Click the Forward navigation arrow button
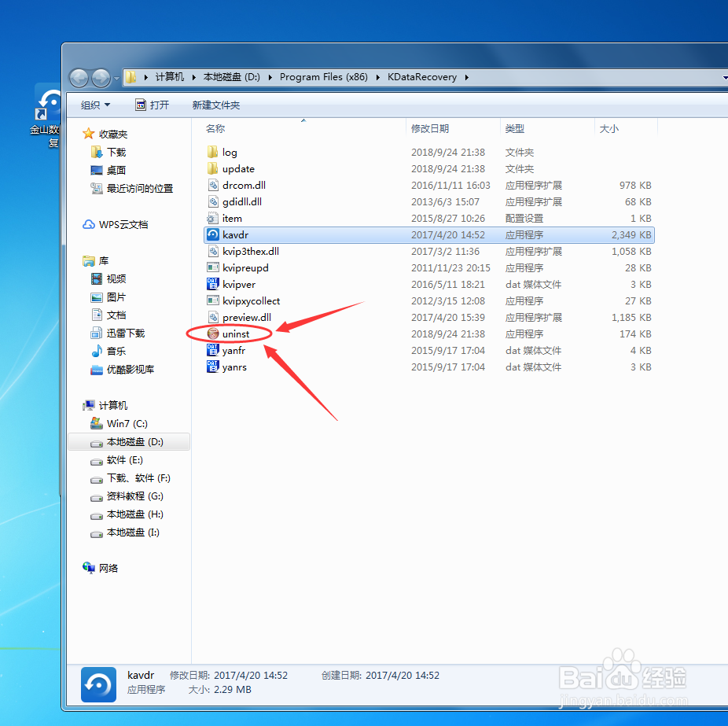 101,78
